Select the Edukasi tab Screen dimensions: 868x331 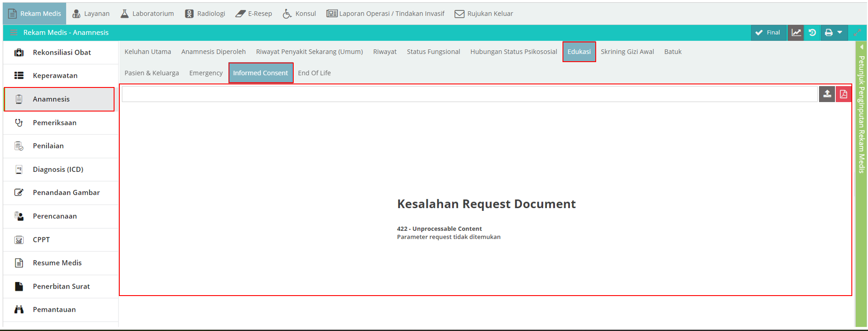579,52
